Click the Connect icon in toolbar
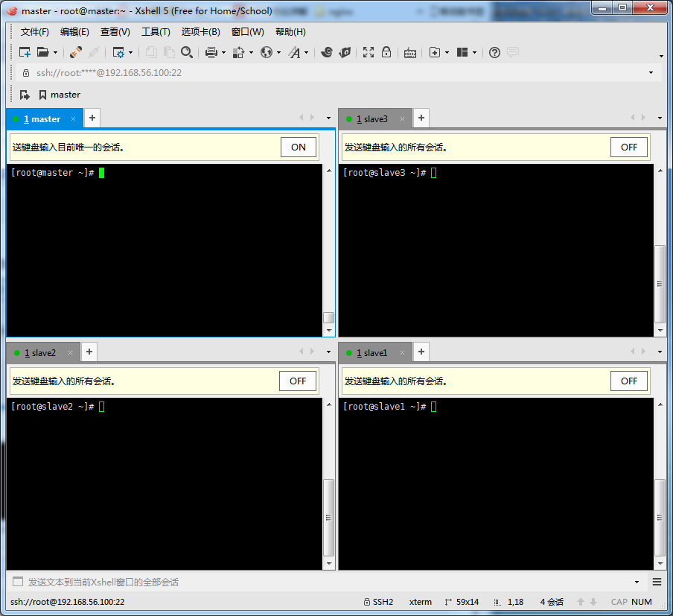 point(76,52)
